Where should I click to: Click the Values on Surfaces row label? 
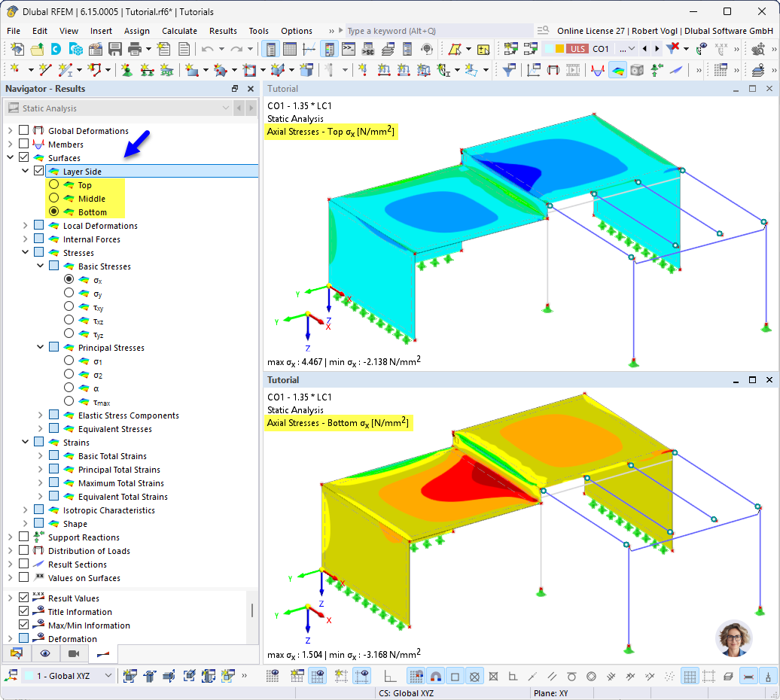coord(84,578)
